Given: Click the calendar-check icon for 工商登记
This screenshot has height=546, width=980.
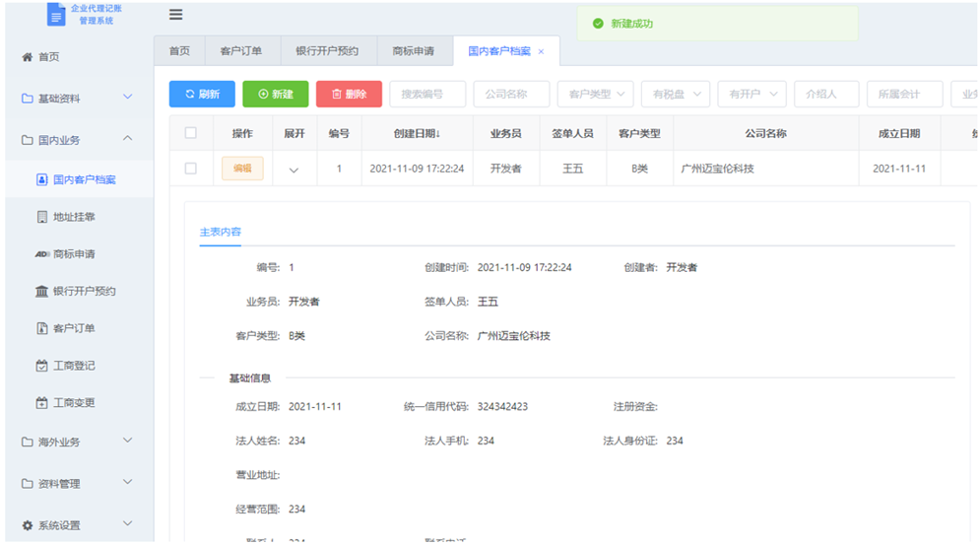Looking at the screenshot, I should pyautogui.click(x=42, y=366).
